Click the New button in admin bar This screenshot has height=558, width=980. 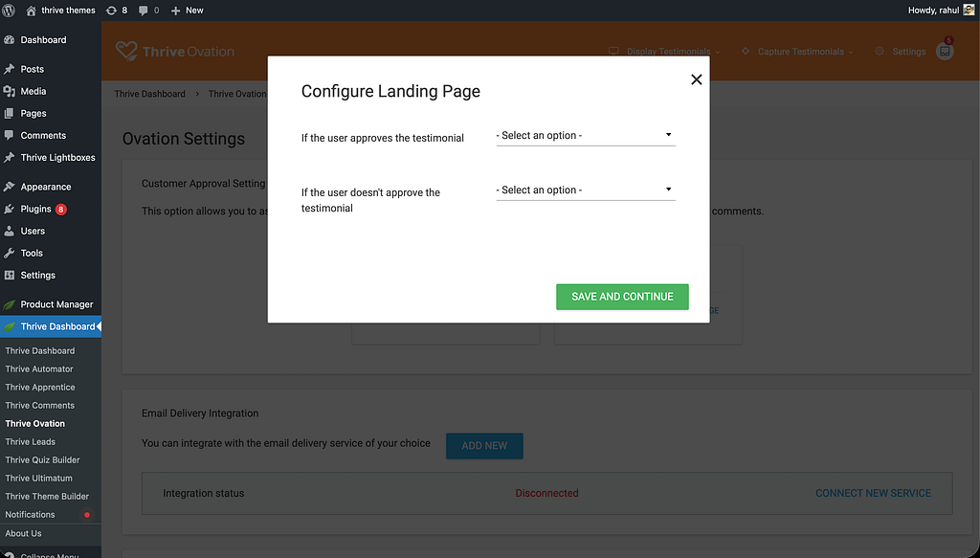[x=188, y=11]
